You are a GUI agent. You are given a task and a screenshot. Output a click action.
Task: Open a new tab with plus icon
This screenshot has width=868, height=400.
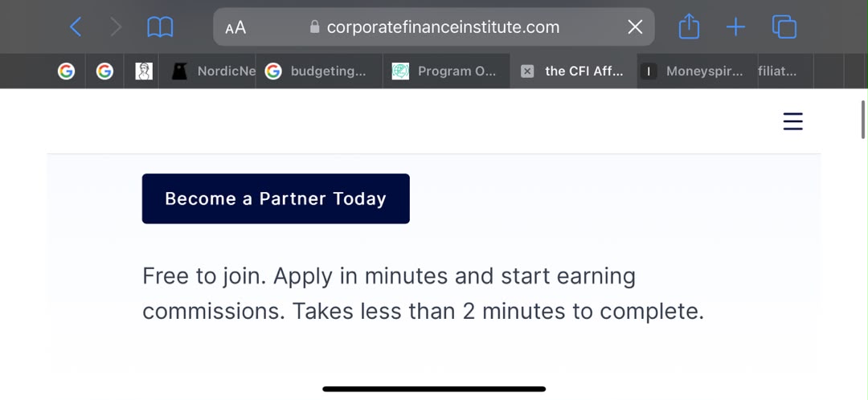click(x=735, y=27)
